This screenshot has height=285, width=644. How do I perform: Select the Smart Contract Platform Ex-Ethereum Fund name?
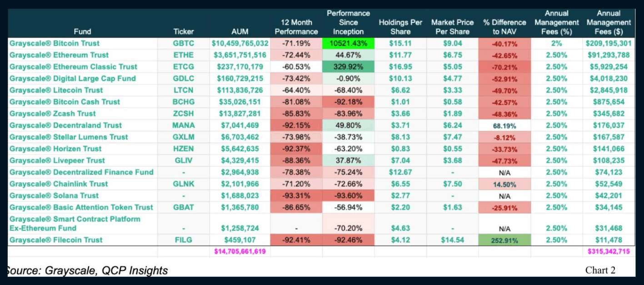(75, 223)
